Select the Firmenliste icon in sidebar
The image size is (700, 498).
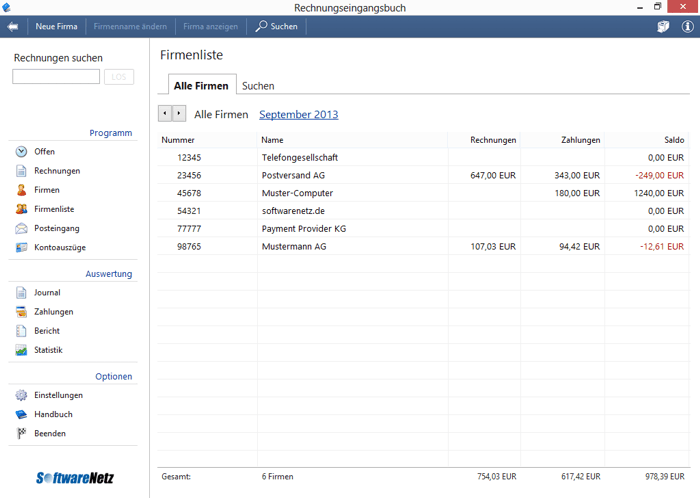click(21, 209)
